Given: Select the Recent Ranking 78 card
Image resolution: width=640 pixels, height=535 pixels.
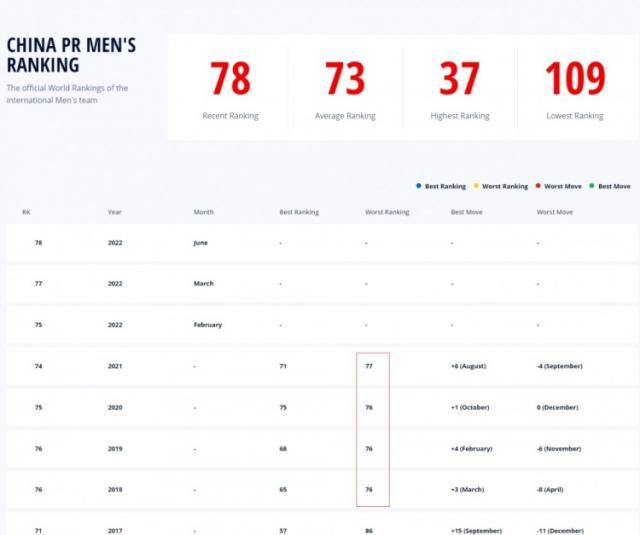Looking at the screenshot, I should 230,89.
